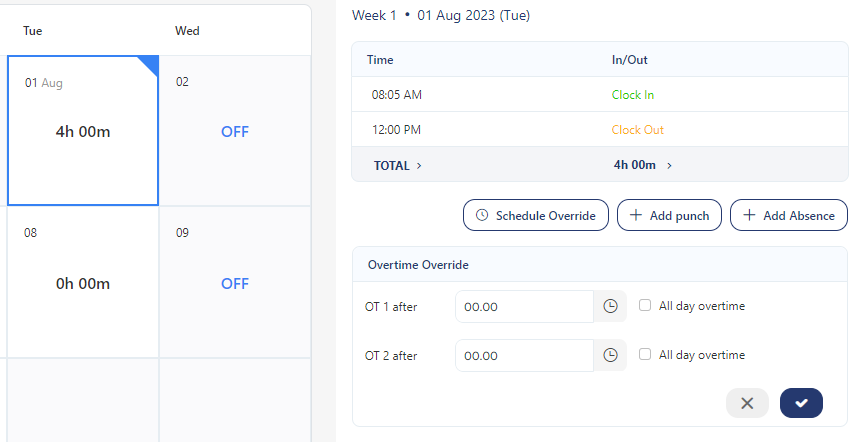This screenshot has width=854, height=442.
Task: Open the Schedule Override button
Action: [x=536, y=215]
